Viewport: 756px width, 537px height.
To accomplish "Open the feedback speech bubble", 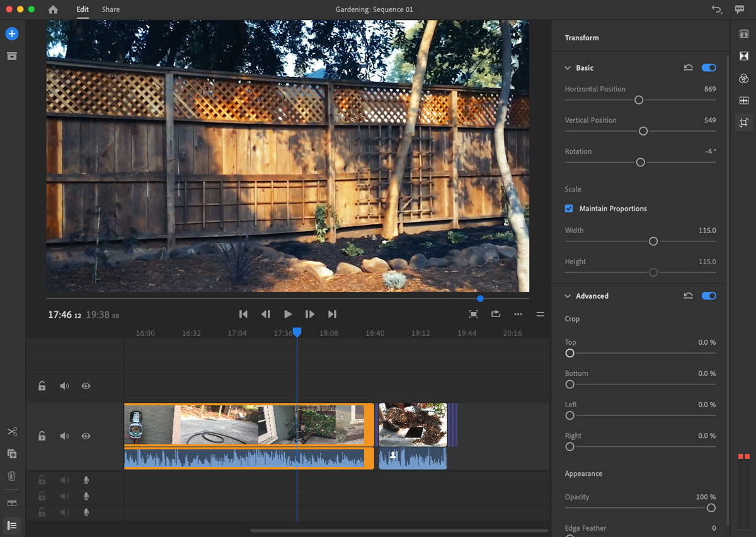I will point(739,9).
